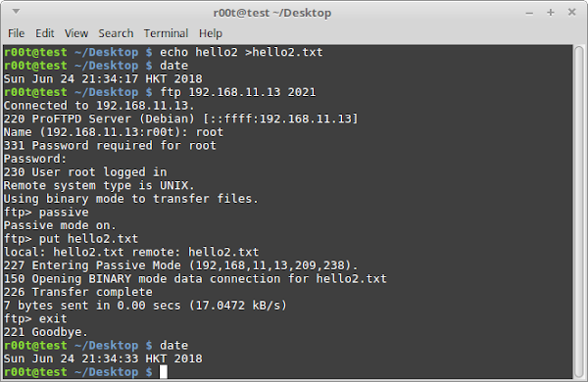Click the terminal cursor at the last prompt
Viewport: 588px width, 382px height.
[x=163, y=372]
